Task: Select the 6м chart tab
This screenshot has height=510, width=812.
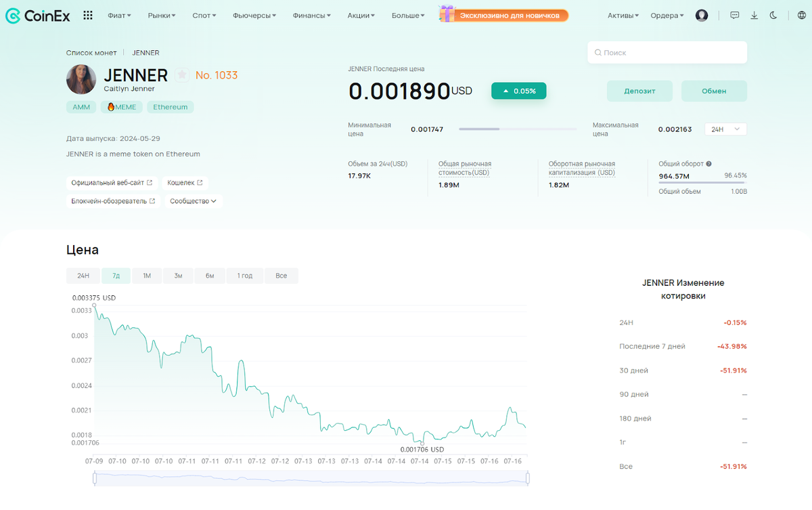Action: click(210, 276)
